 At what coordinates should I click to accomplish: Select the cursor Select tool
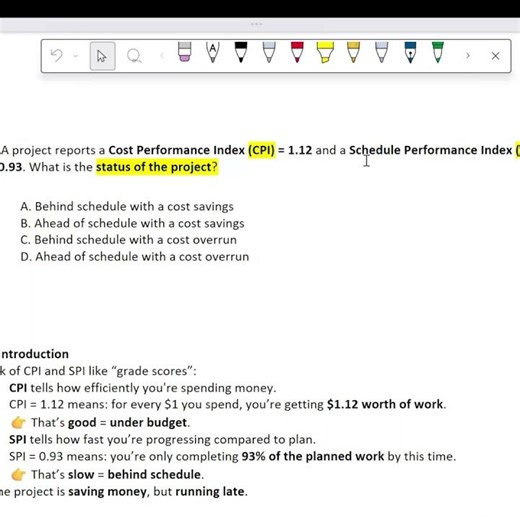point(102,56)
